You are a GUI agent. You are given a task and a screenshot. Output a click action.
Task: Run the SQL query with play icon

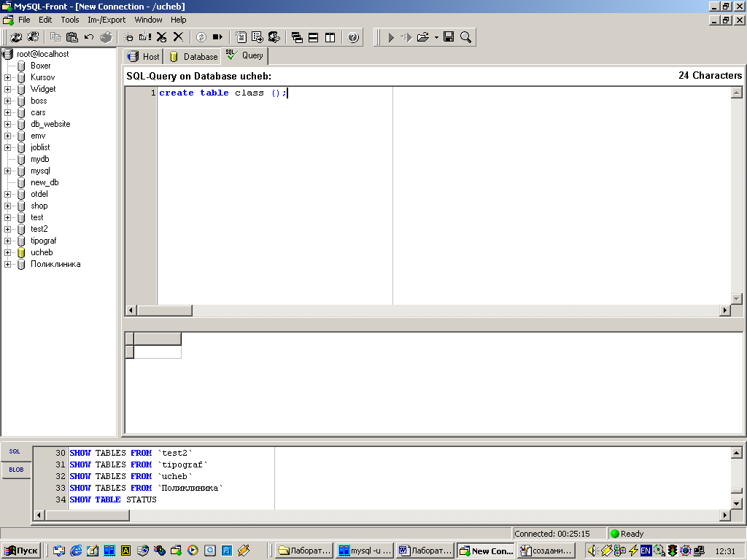coord(391,37)
